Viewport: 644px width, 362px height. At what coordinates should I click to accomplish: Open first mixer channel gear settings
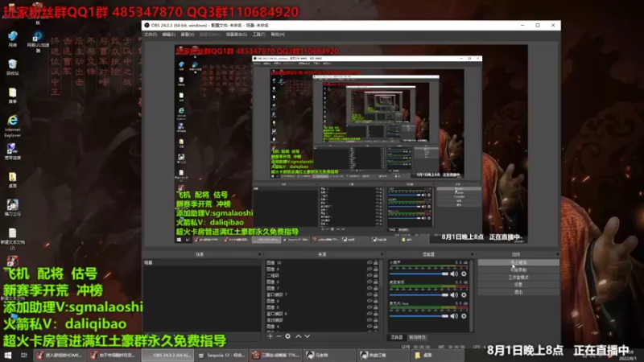click(464, 274)
